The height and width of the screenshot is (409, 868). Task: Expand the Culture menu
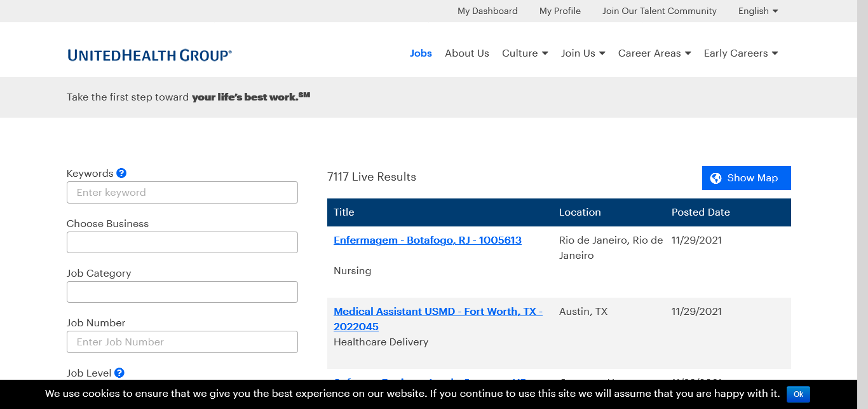pos(524,53)
